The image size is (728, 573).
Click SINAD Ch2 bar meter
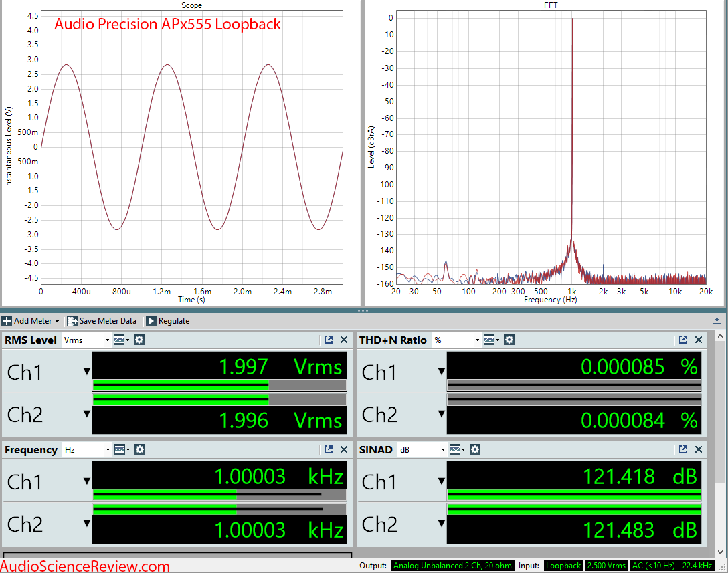pyautogui.click(x=574, y=509)
